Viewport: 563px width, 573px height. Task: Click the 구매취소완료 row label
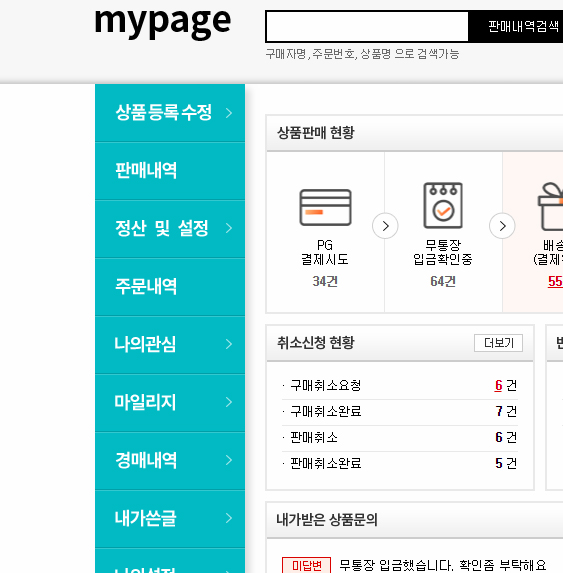(326, 411)
